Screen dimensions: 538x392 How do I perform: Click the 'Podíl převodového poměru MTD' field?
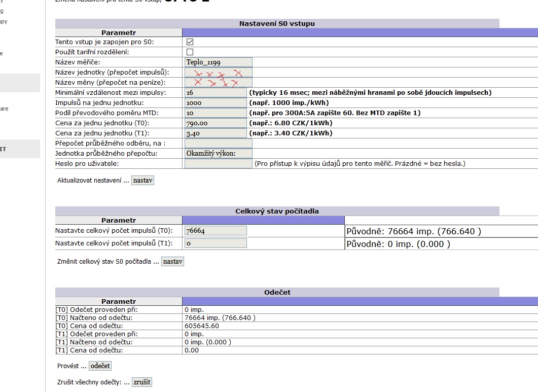215,113
